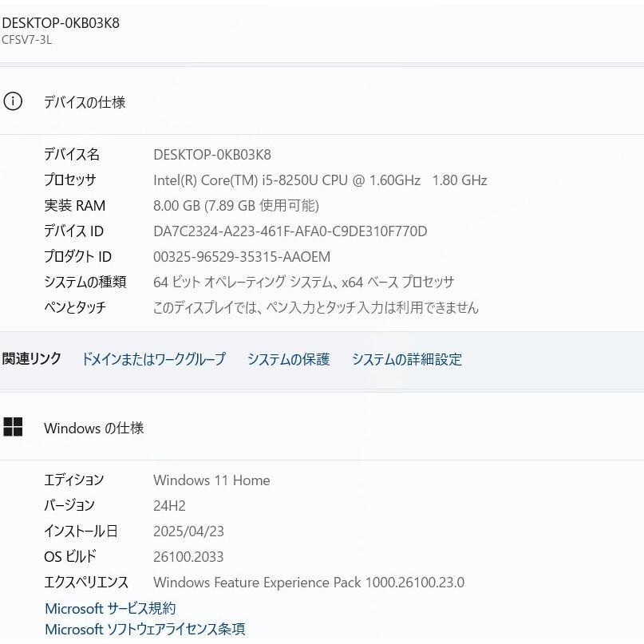Open the ドメインまたはワークグループ link

coord(153,359)
